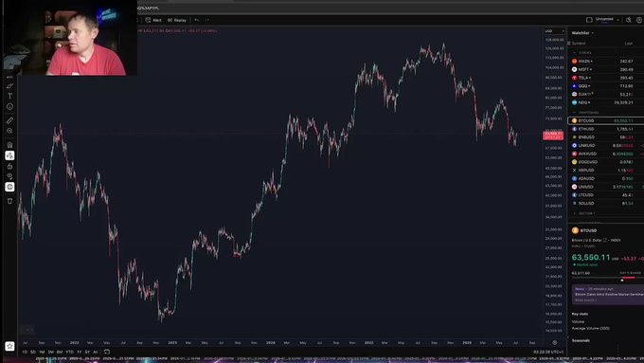Set chart range to 1Y
Viewport: 644px width, 363px height.
click(x=79, y=352)
